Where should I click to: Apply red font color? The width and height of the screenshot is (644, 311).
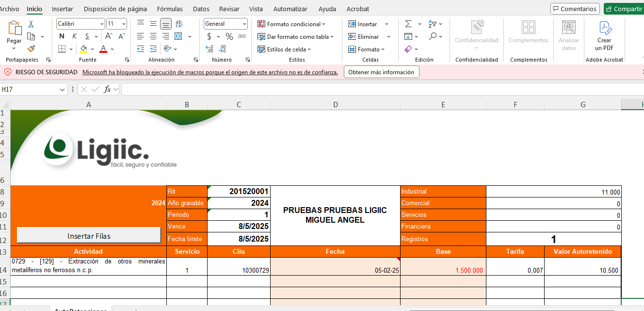click(x=103, y=49)
